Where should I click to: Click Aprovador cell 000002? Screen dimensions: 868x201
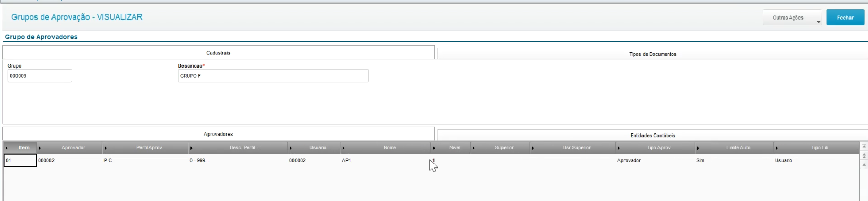click(x=70, y=161)
